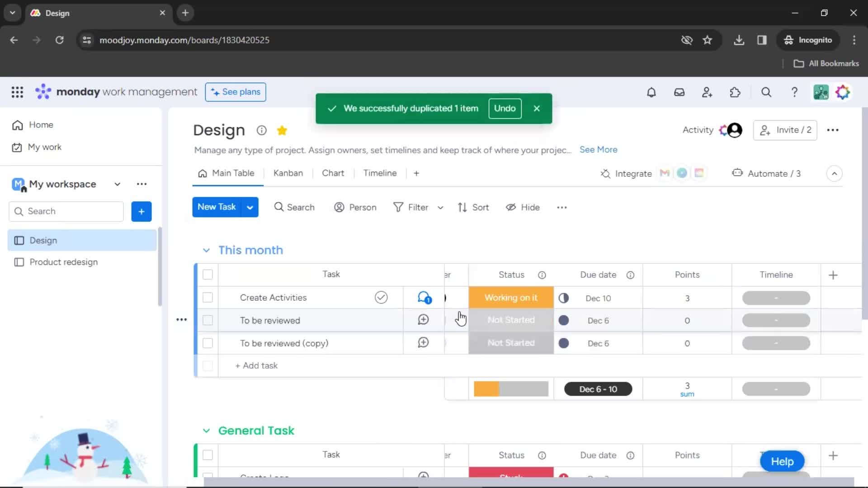
Task: Click the due date info icon
Action: [630, 275]
